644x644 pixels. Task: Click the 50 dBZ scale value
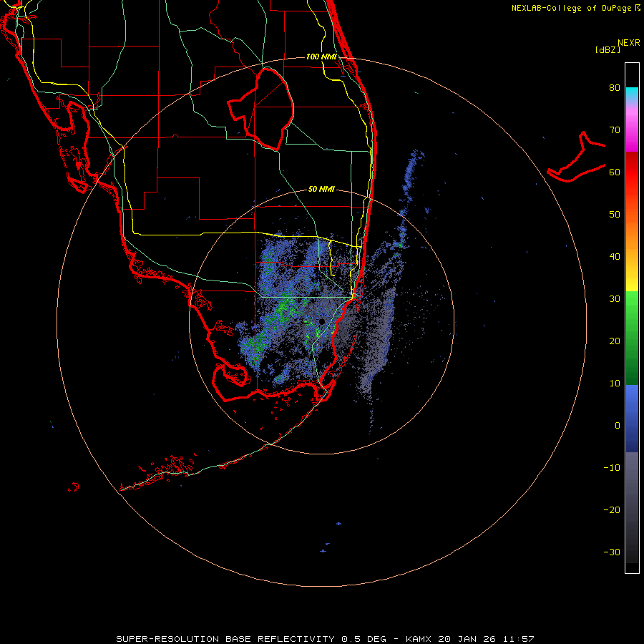(x=615, y=215)
